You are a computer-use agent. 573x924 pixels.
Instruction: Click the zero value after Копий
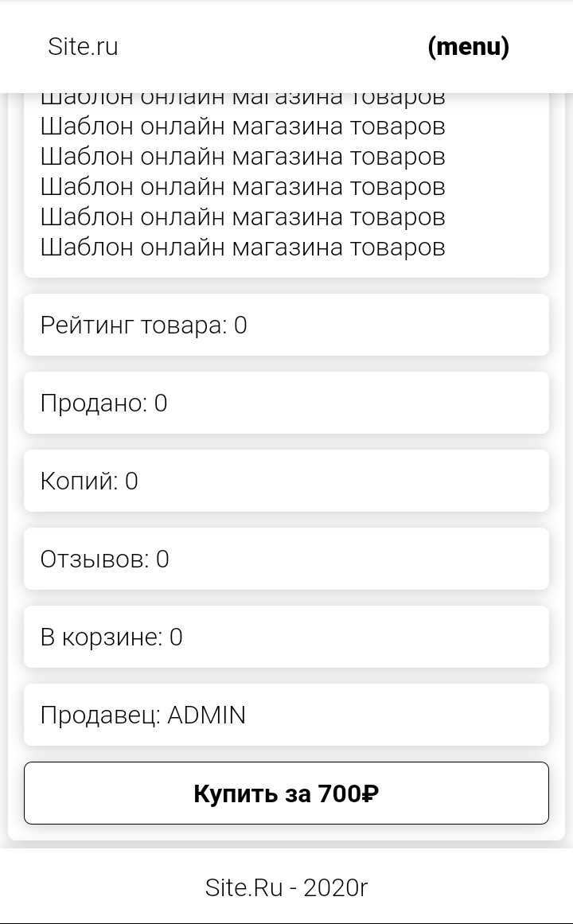[131, 481]
